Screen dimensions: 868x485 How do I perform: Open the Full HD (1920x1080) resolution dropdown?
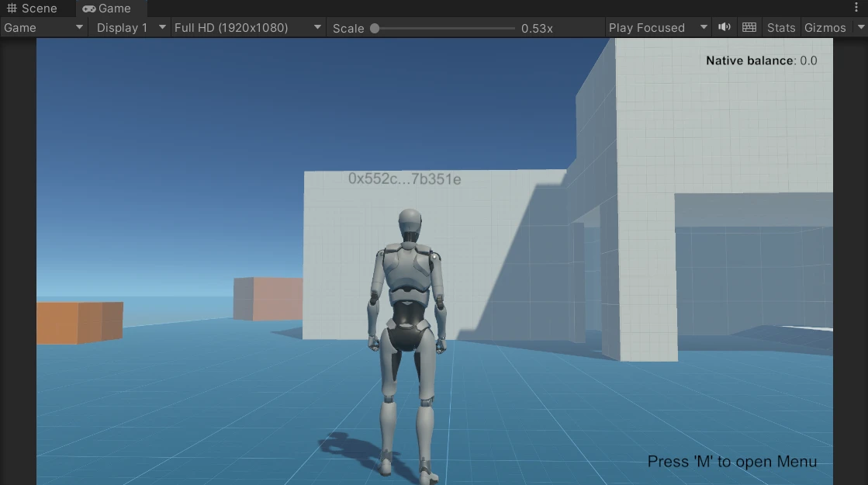[247, 27]
